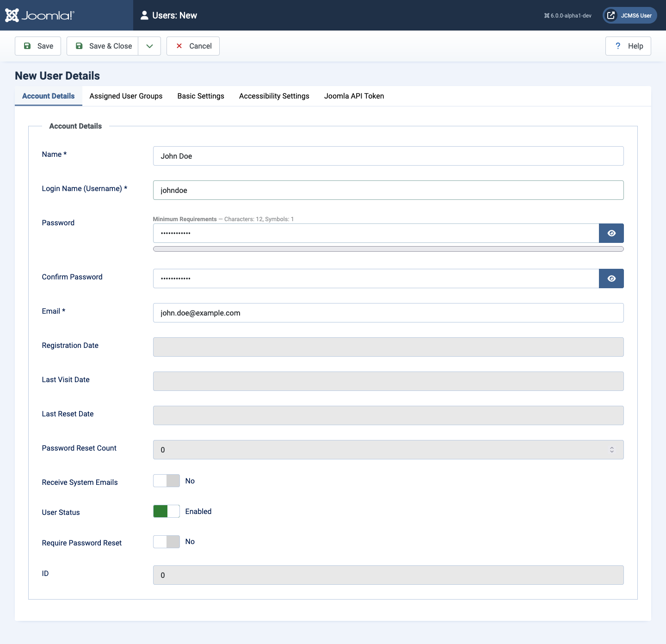
Task: Turn on Require Password Reset
Action: (x=166, y=542)
